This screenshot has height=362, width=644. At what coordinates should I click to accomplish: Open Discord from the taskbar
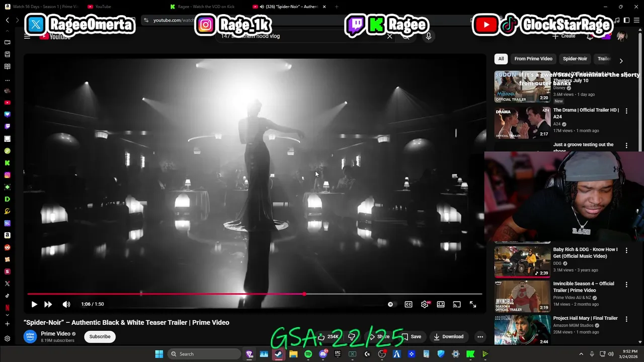tap(323, 354)
